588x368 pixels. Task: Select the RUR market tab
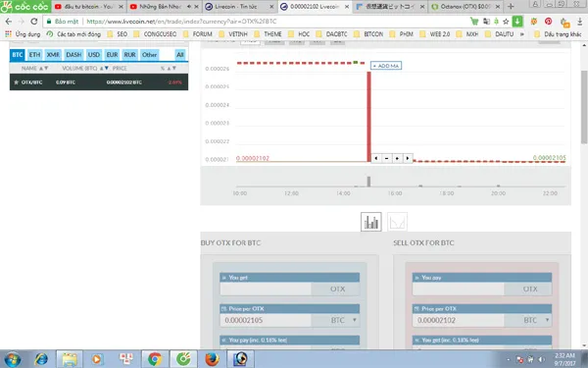pyautogui.click(x=129, y=55)
